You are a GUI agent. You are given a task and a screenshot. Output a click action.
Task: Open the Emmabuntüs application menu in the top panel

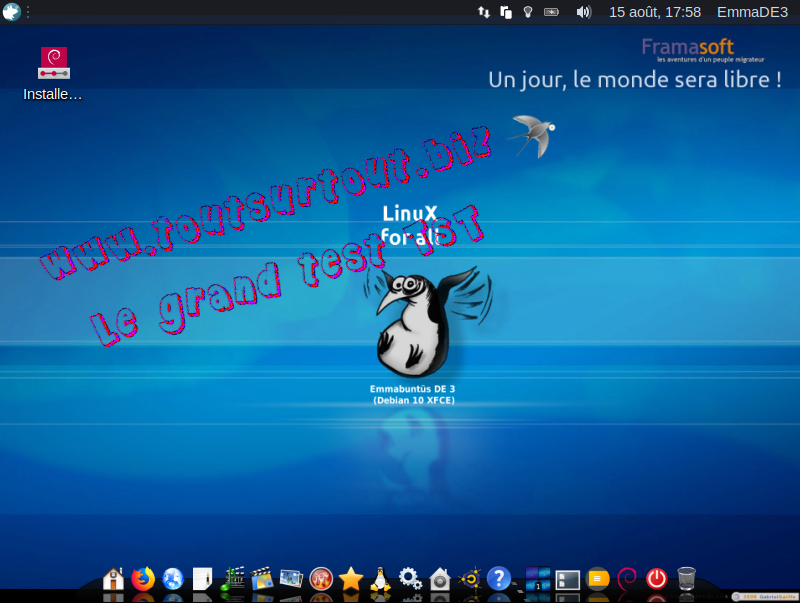pos(11,12)
